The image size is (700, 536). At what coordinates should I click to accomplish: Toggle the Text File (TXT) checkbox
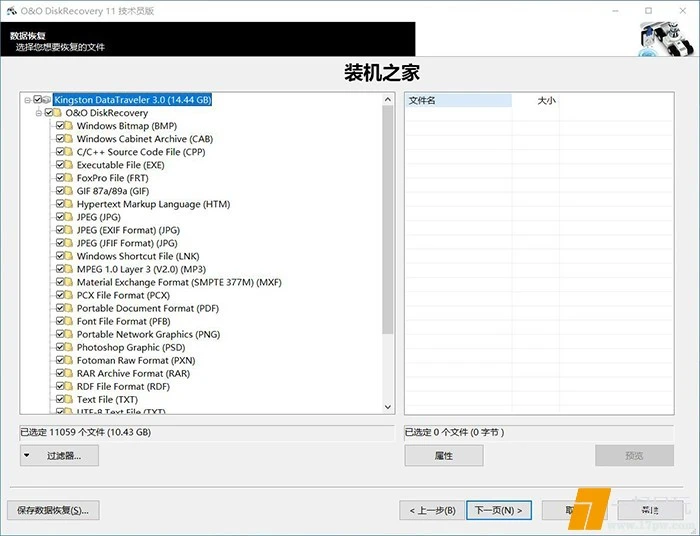click(x=60, y=399)
